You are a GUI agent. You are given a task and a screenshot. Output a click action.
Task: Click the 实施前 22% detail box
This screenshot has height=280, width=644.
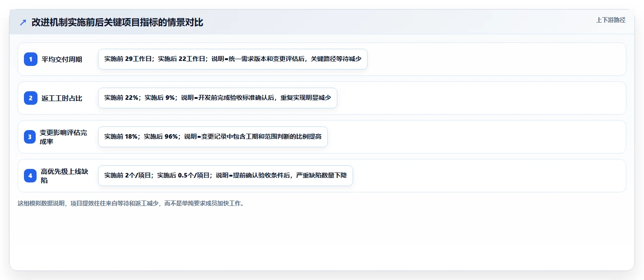coord(218,98)
